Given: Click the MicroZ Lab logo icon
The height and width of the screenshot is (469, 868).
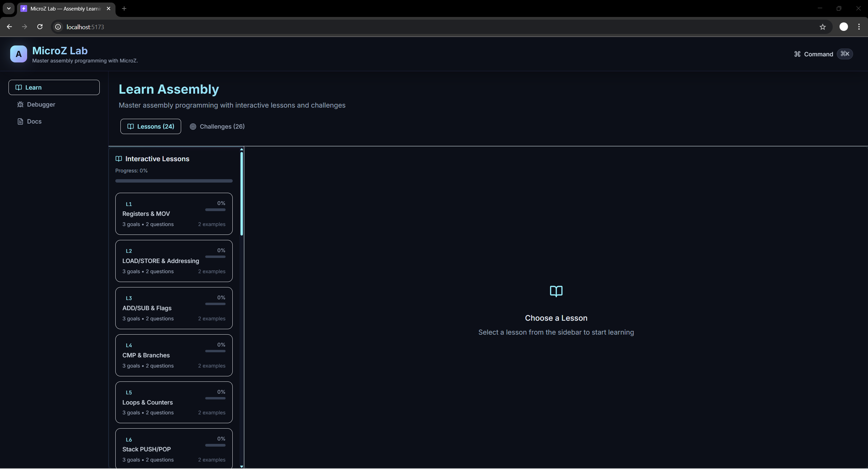Looking at the screenshot, I should click(18, 54).
